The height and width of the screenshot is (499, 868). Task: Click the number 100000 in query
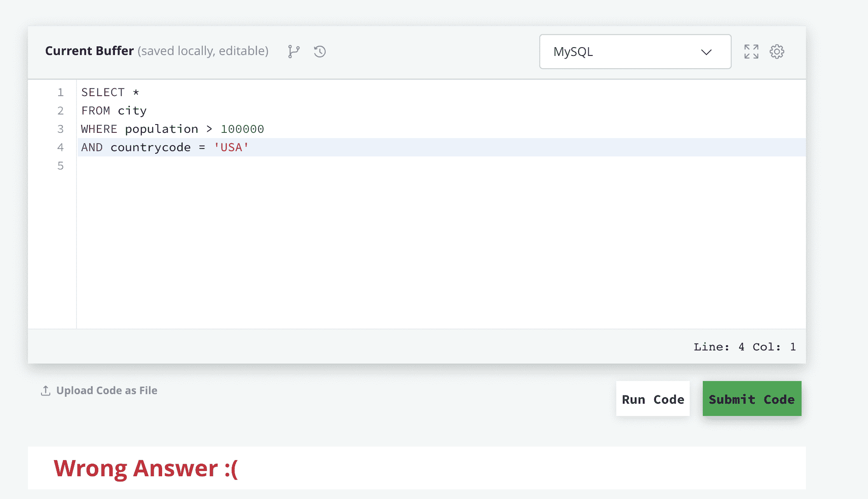[x=242, y=129]
